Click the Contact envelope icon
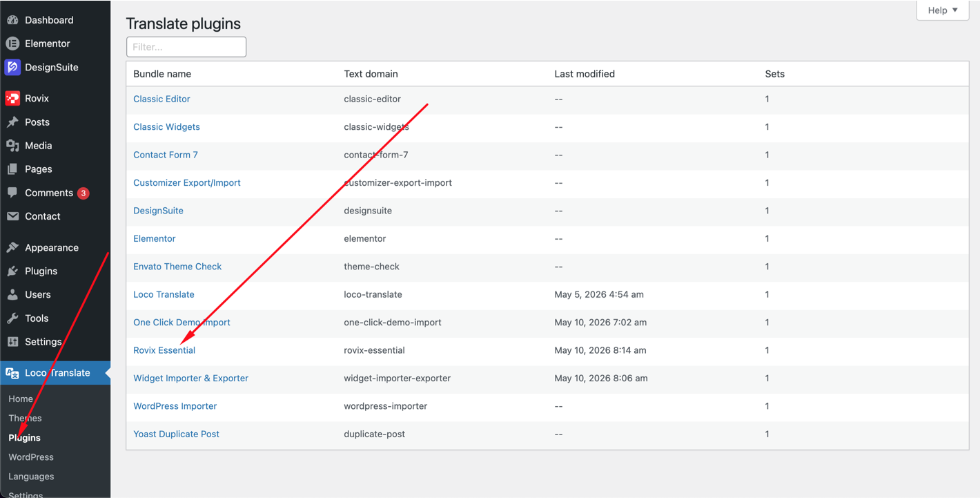The height and width of the screenshot is (498, 980). [x=12, y=216]
